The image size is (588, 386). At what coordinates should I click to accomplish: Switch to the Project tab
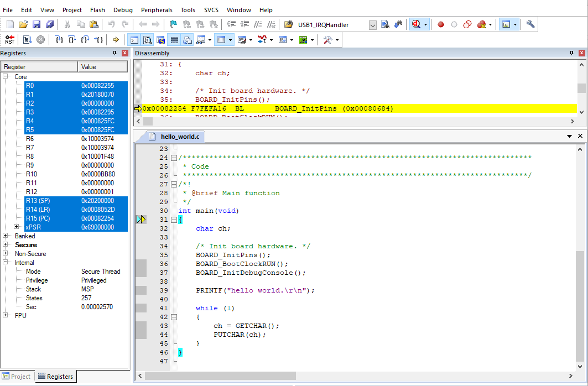point(17,377)
